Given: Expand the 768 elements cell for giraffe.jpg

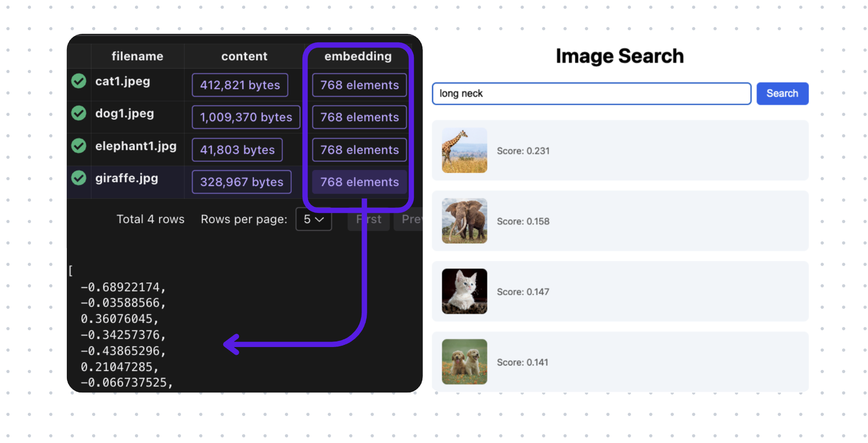Looking at the screenshot, I should (359, 182).
